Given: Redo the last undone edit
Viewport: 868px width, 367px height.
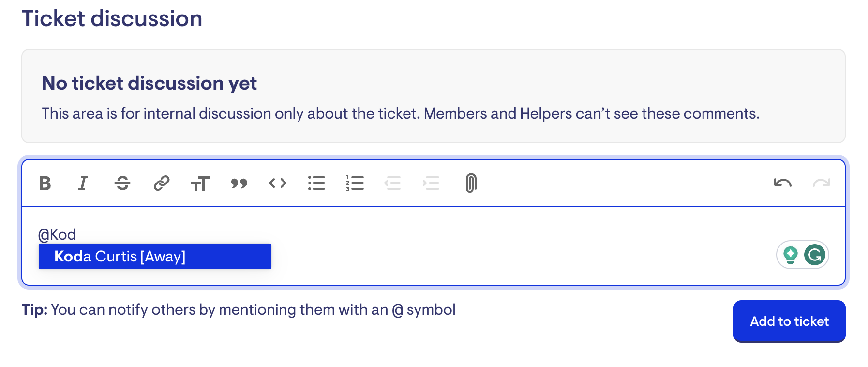Looking at the screenshot, I should [x=822, y=183].
